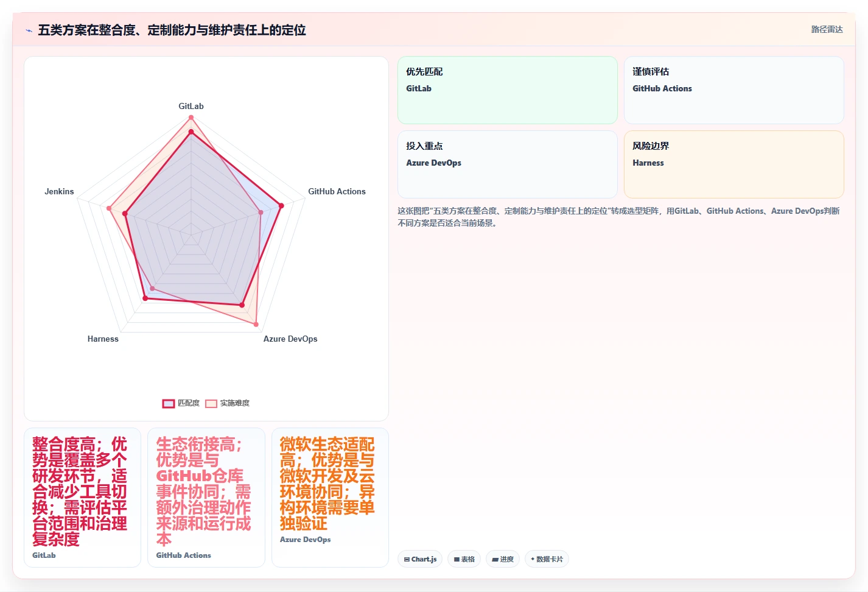
Task: Click the 路径雷达 label in header
Action: [x=827, y=29]
